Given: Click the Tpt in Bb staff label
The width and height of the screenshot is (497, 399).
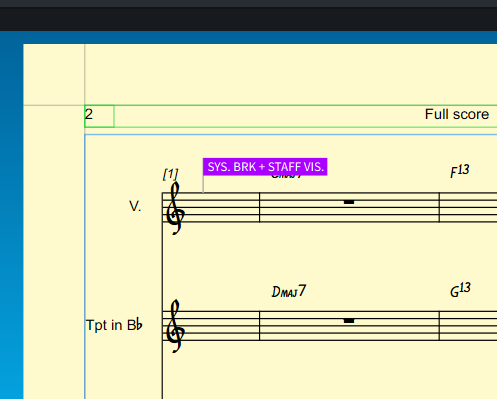Looking at the screenshot, I should (114, 325).
